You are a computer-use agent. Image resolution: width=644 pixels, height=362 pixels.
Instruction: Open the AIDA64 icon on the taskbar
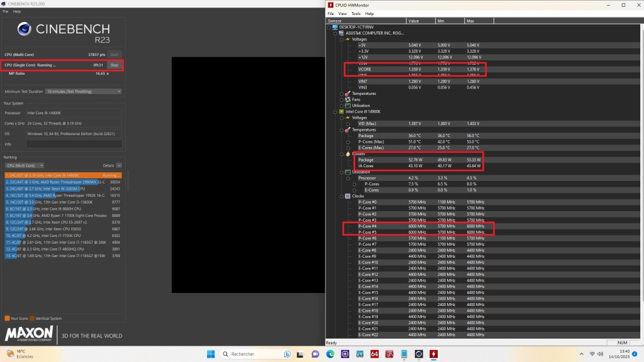point(375,354)
